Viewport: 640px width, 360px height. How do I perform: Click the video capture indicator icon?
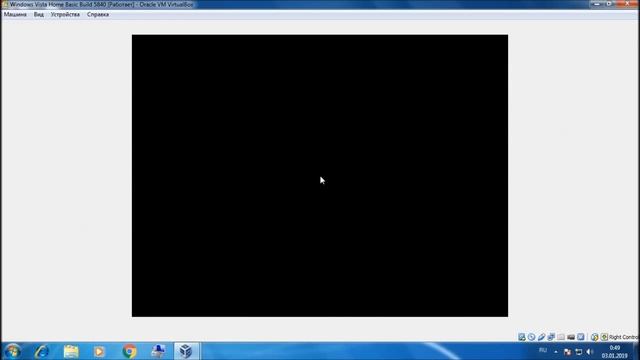click(580, 337)
